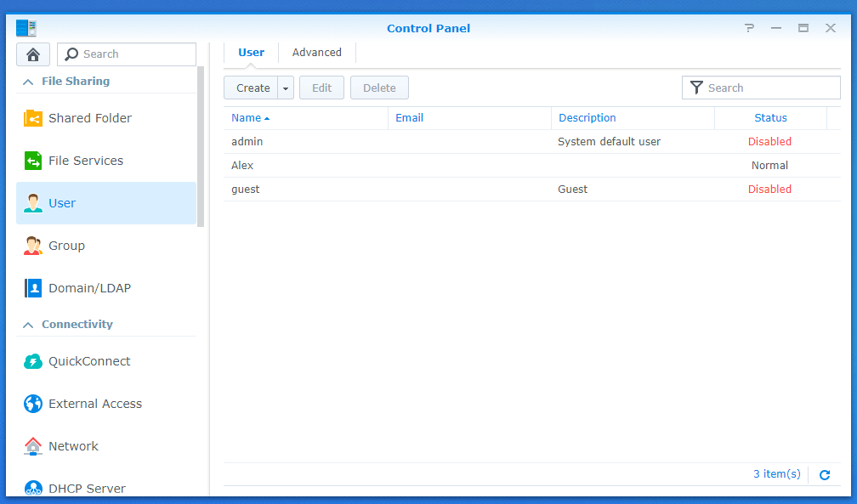Click the External Access globe icon
Image resolution: width=857 pixels, height=504 pixels.
pos(33,404)
